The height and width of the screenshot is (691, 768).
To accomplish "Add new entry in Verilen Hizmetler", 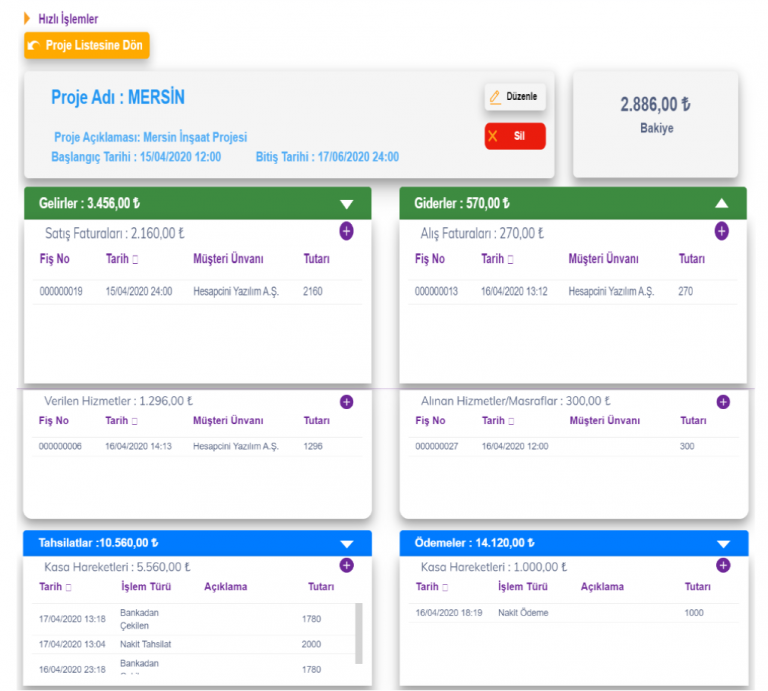I will [x=346, y=402].
